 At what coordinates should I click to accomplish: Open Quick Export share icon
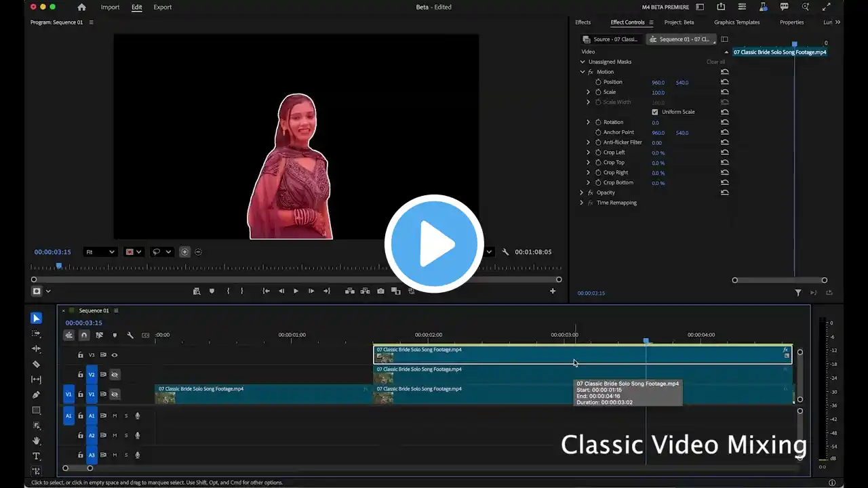point(721,7)
